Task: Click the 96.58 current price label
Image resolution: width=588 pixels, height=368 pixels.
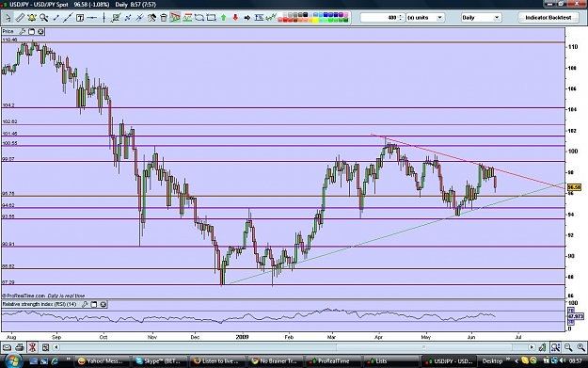Action: pos(574,187)
